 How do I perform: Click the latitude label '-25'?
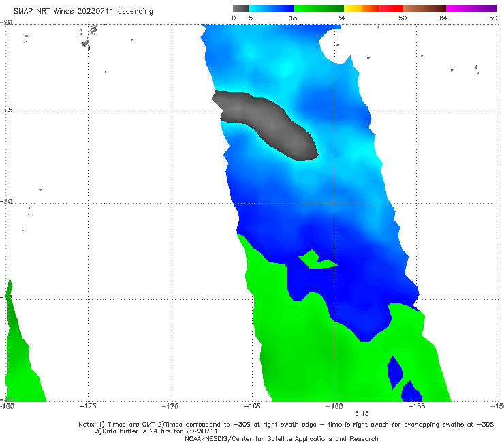[6, 110]
